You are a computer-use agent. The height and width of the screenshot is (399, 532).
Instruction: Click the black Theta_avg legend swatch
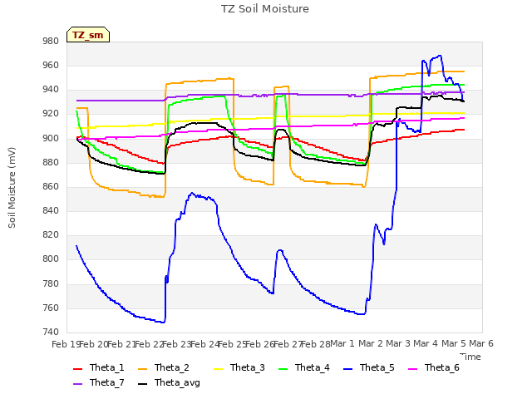142,383
